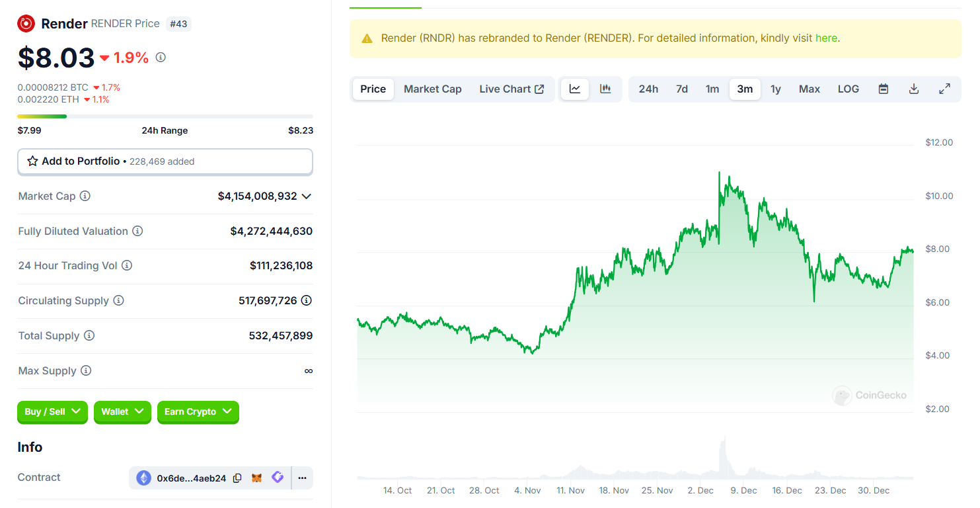Show Circulating Supply label info icon

(118, 300)
